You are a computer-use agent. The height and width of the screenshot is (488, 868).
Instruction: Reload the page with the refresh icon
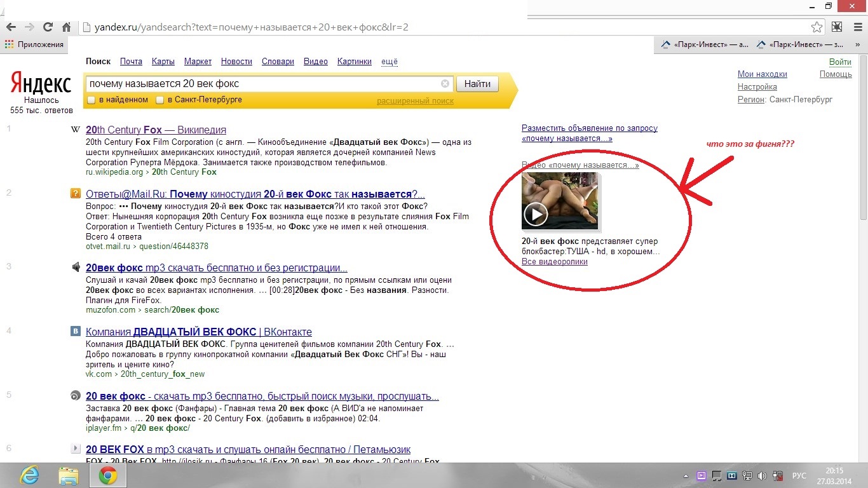pyautogui.click(x=48, y=27)
